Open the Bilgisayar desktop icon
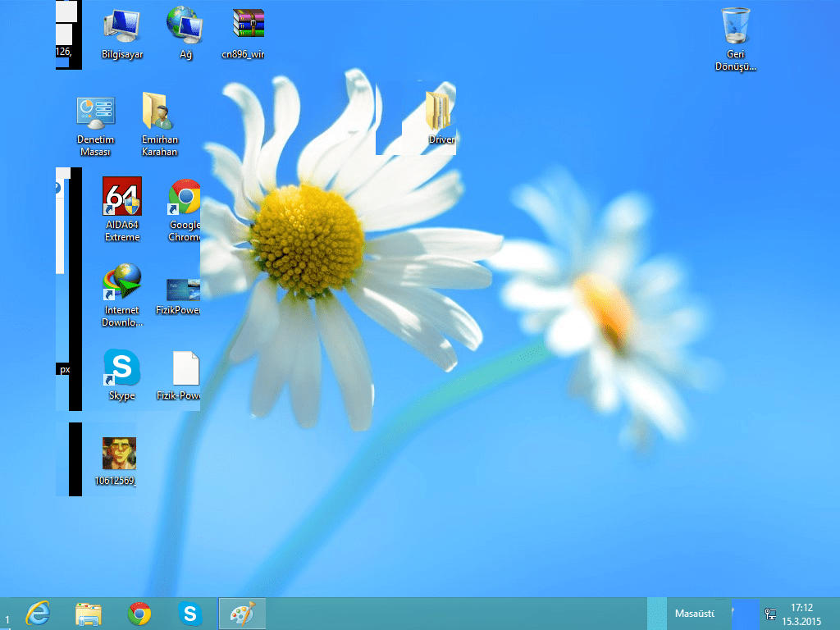 coord(122,33)
